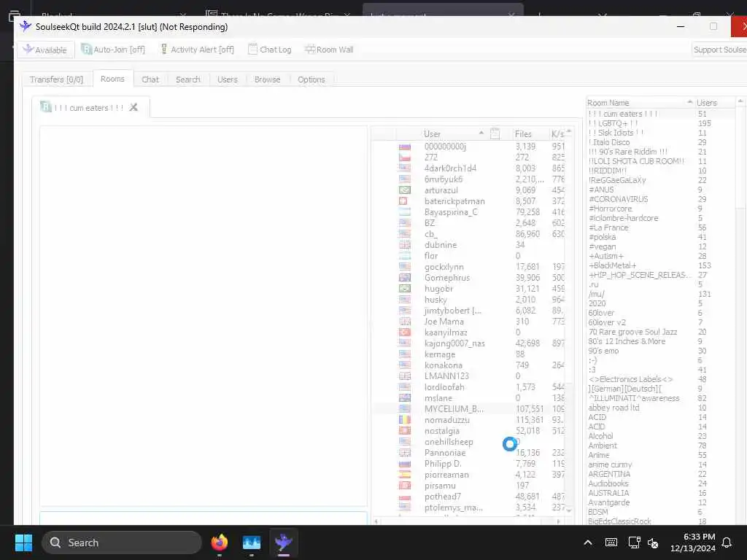The width and height of the screenshot is (747, 560).
Task: Show hidden system tray icons
Action: [588, 542]
